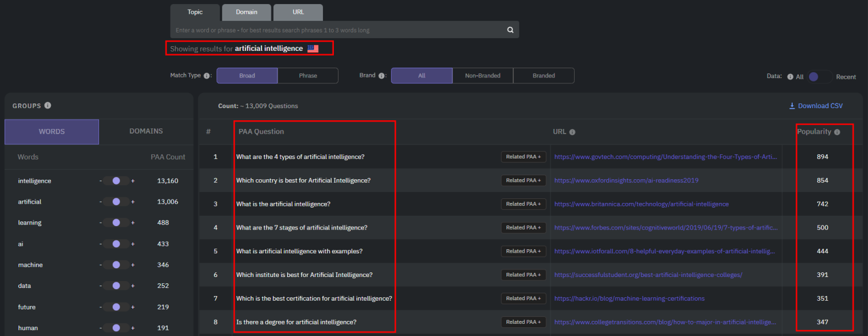Click the US flag icon in results header
Image resolution: width=868 pixels, height=336 pixels.
click(x=313, y=49)
